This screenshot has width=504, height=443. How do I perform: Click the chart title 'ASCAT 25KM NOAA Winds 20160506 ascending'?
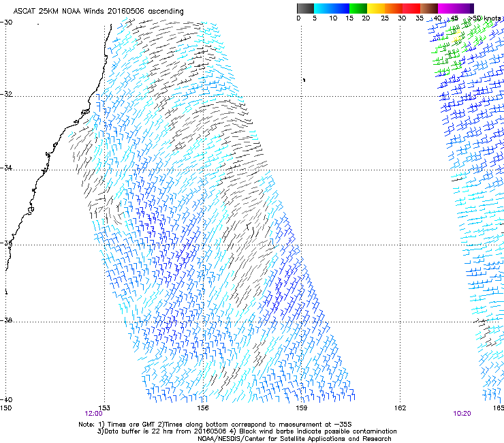[98, 12]
